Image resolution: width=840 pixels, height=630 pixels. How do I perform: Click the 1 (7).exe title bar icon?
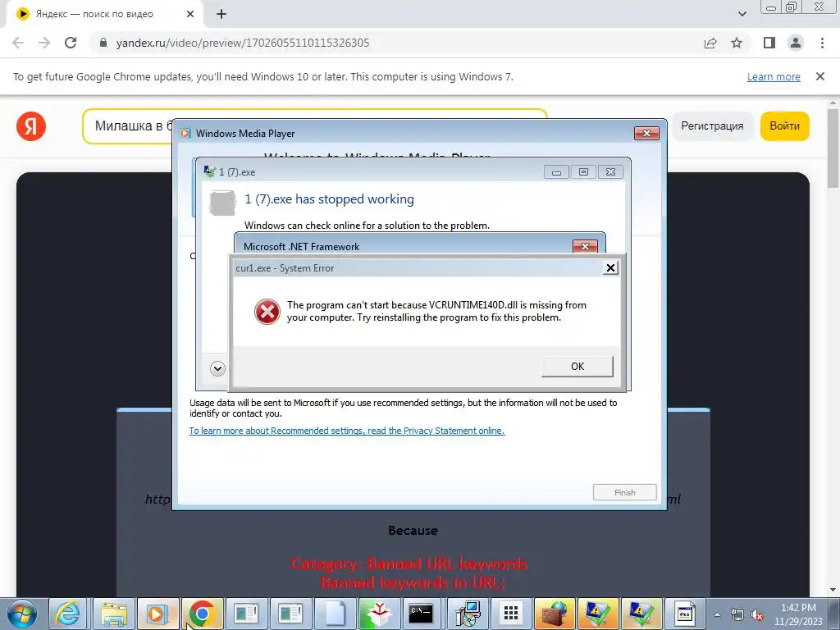tap(209, 172)
